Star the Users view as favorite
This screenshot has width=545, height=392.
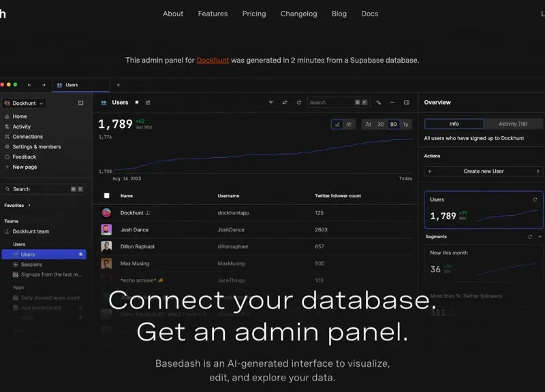coord(137,103)
